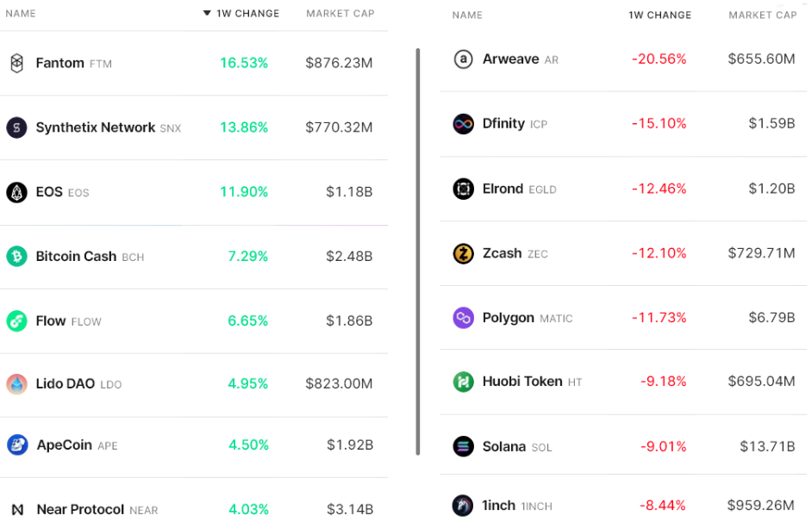Click the Flow coin logo icon
812x528 pixels.
pos(16,321)
